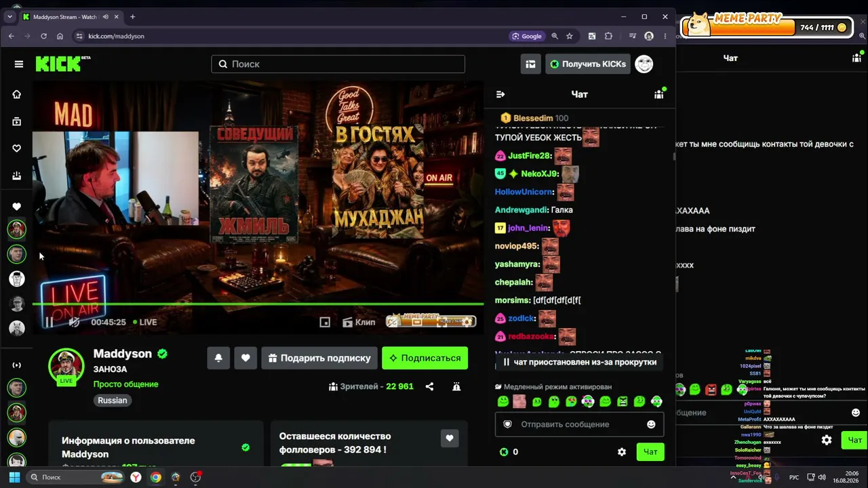
Task: Open redbazooka's username in chat
Action: 532,337
